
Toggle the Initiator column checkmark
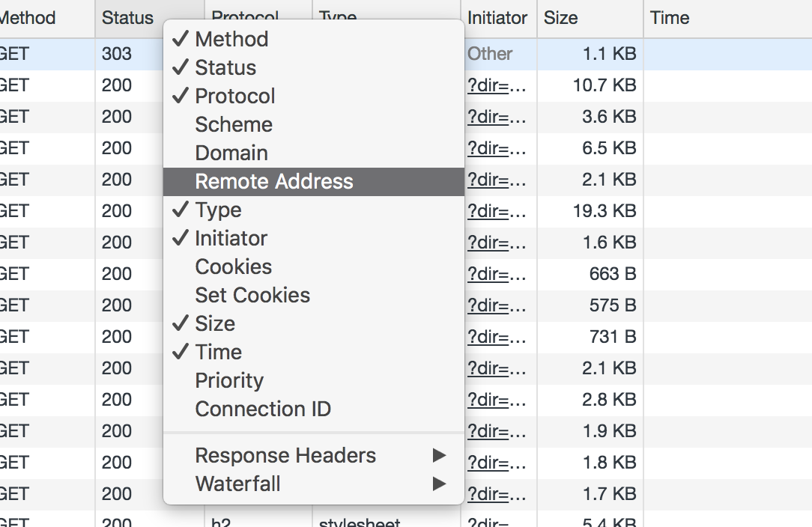point(313,239)
